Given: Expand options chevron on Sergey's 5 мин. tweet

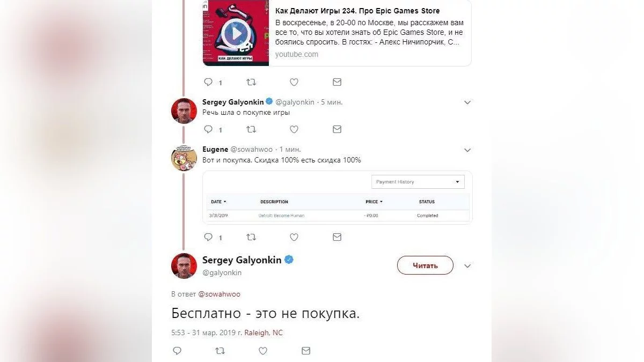Looking at the screenshot, I should click(467, 102).
